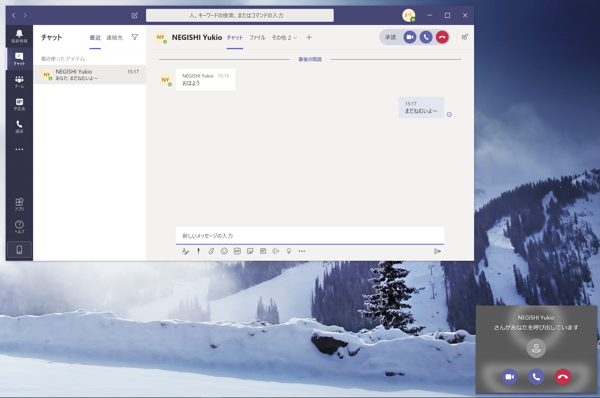600x398 pixels.
Task: Open the compose bar more options ellipsis
Action: 302,251
